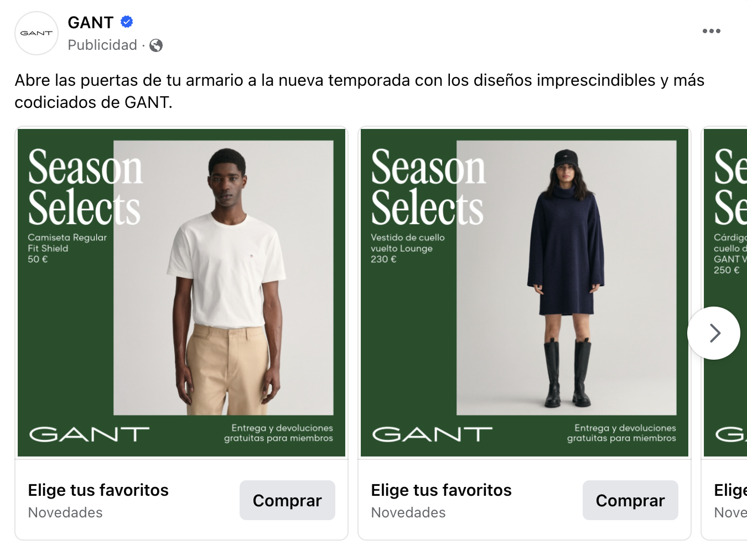Screen dimensions: 747x560
Task: Click Comprar for the white T-shirt card
Action: tap(287, 500)
